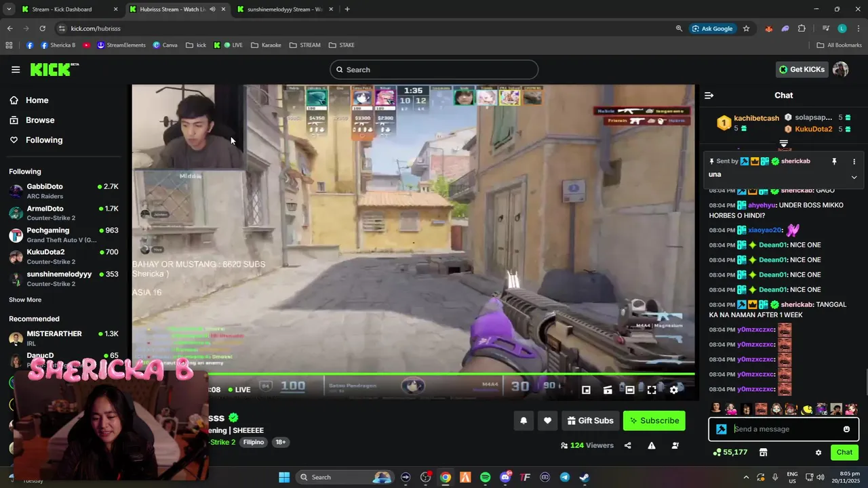Screen dimensions: 868x488
Task: Open the player settings gear
Action: 673,390
